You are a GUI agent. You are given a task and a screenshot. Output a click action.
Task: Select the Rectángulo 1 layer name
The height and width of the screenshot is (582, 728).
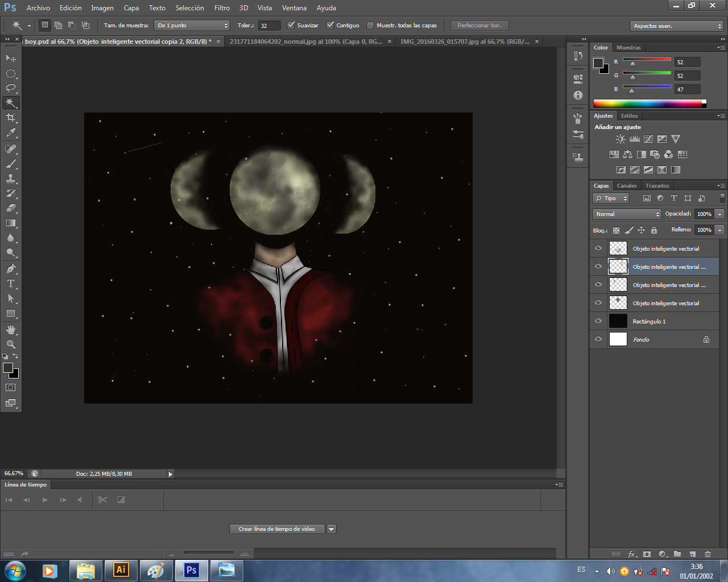pos(649,322)
